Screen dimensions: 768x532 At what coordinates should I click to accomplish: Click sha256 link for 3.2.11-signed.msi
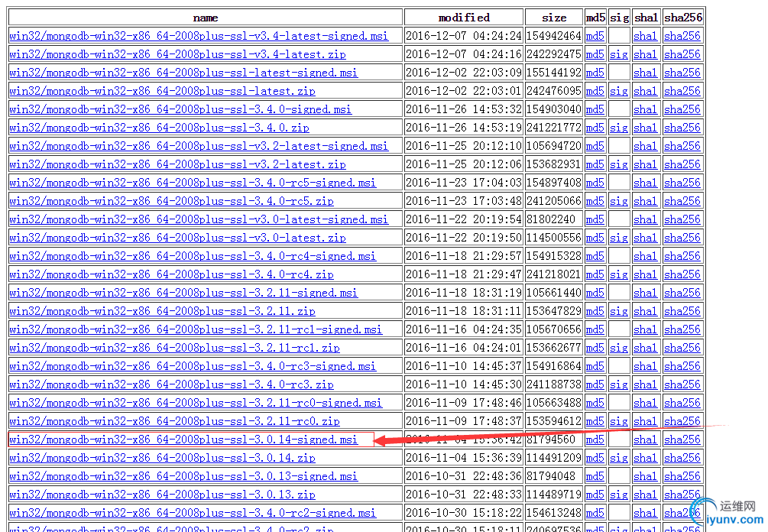(x=682, y=293)
